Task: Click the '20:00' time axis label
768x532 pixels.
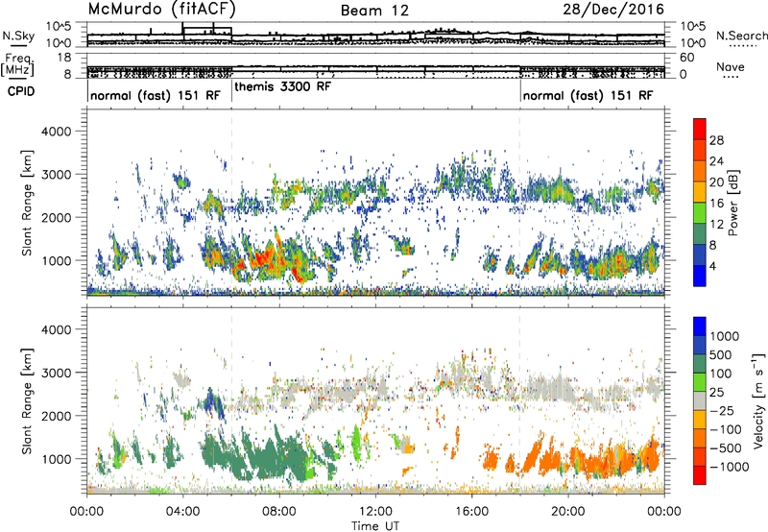Action: (568, 512)
